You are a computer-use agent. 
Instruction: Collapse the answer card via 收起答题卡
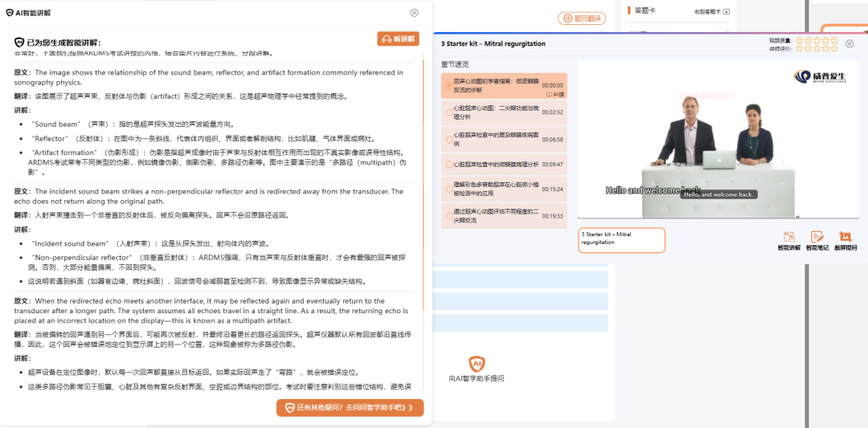712,11
